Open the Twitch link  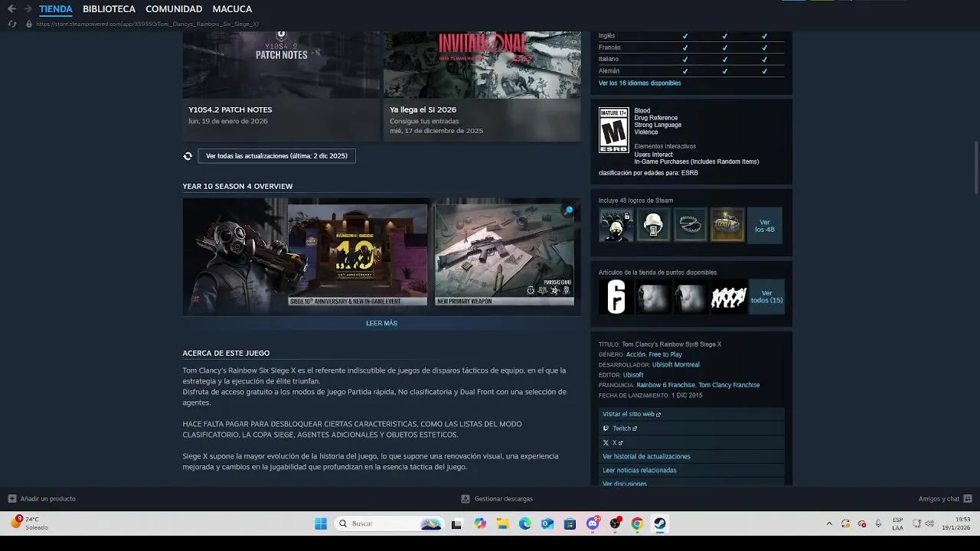tap(691, 429)
